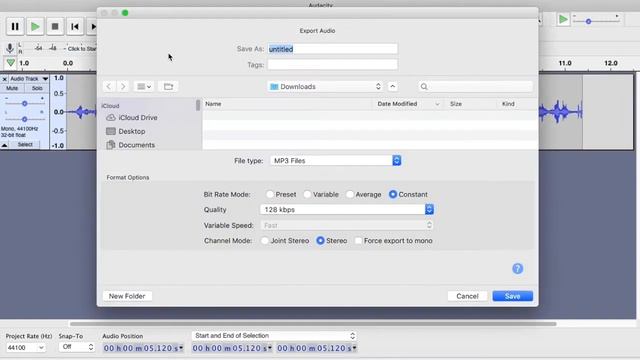The width and height of the screenshot is (640, 360).
Task: Enable Force export to mono checkbox
Action: (358, 241)
